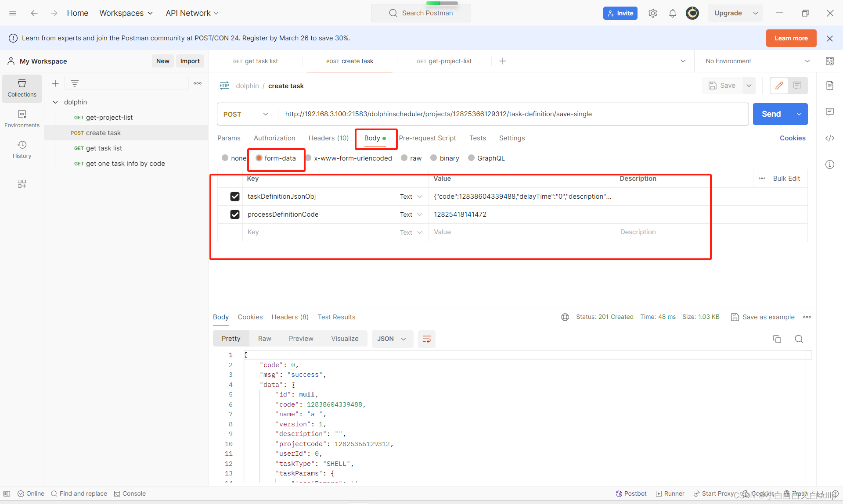Open the Cookies link
The height and width of the screenshot is (504, 843).
pos(793,138)
